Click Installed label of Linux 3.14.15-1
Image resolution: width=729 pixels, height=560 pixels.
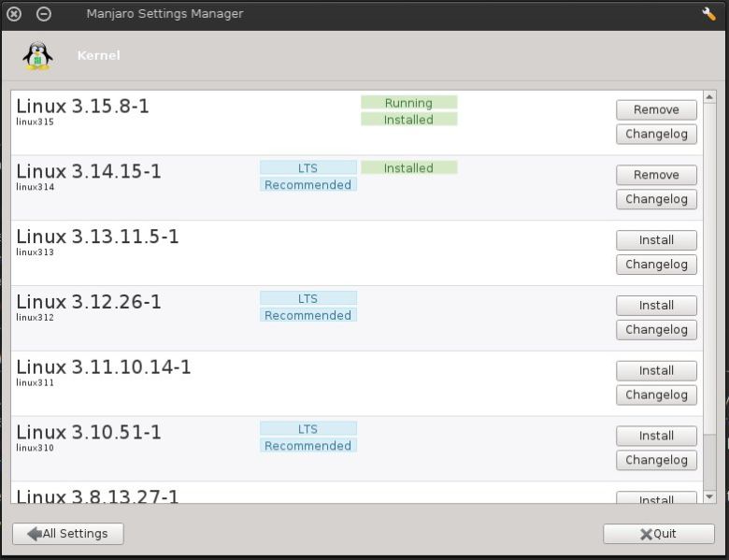click(x=409, y=168)
